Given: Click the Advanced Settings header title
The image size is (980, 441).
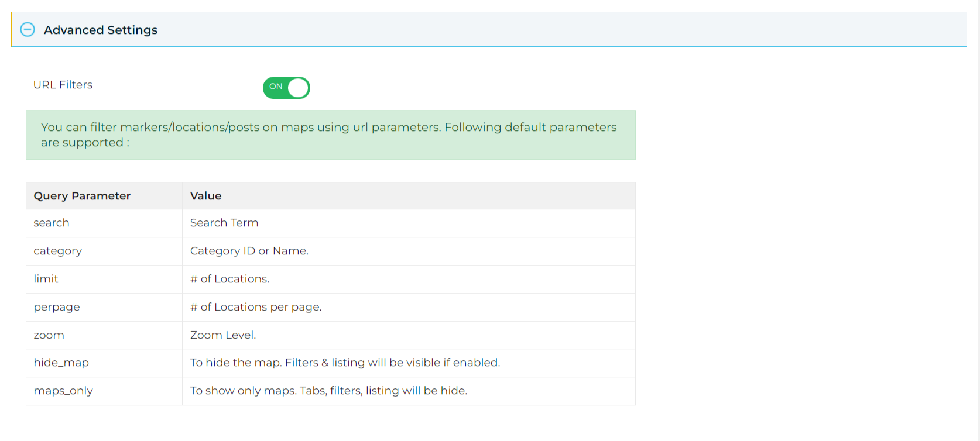Looking at the screenshot, I should (x=101, y=30).
